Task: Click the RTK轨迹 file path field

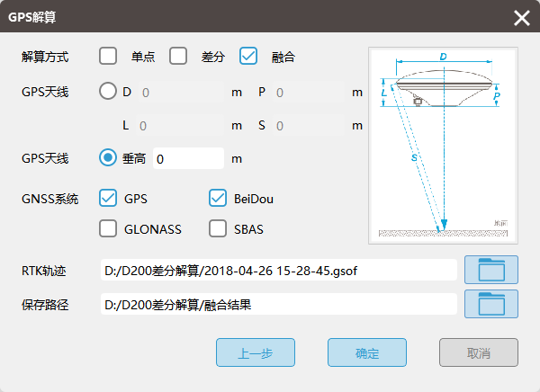Action: (278, 270)
